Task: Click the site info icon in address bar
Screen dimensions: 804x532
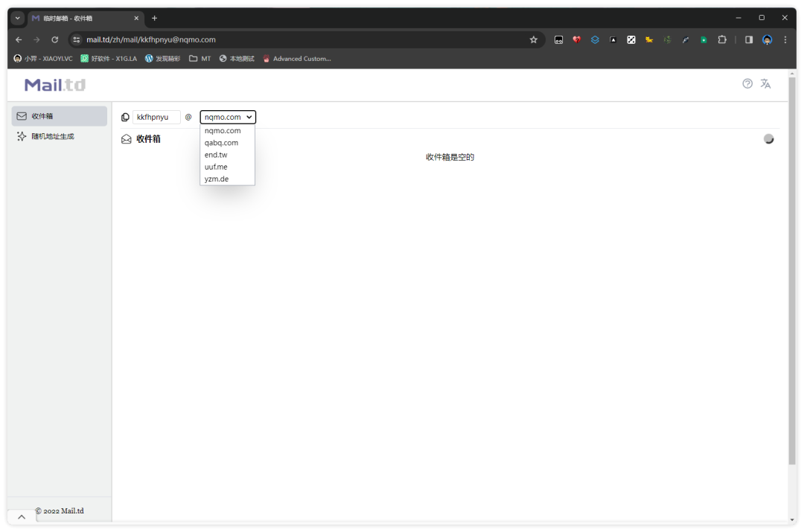Action: click(77, 39)
